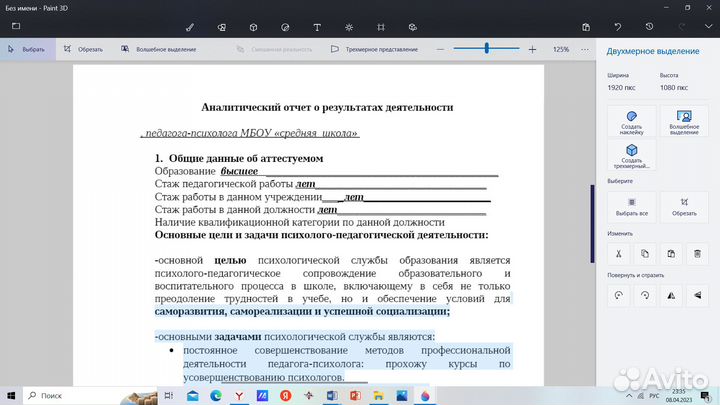The image size is (720, 405).
Task: Click Создать наклейку button
Action: pos(631,122)
